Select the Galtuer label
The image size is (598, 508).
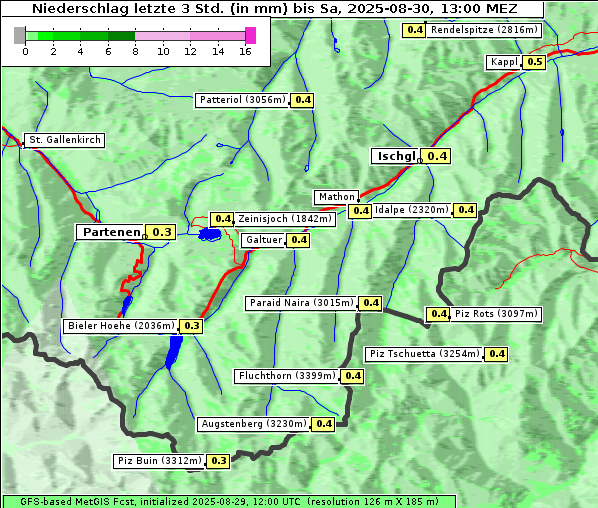[x=264, y=240]
